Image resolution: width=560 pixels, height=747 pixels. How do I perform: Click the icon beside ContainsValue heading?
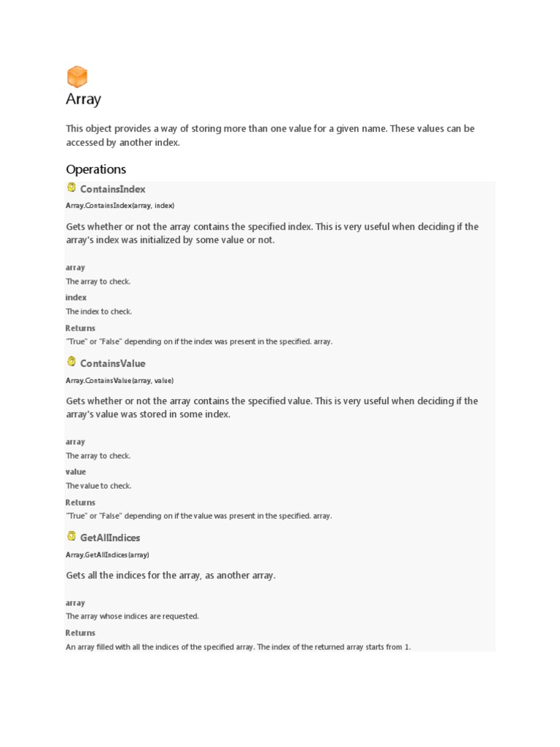coord(71,362)
